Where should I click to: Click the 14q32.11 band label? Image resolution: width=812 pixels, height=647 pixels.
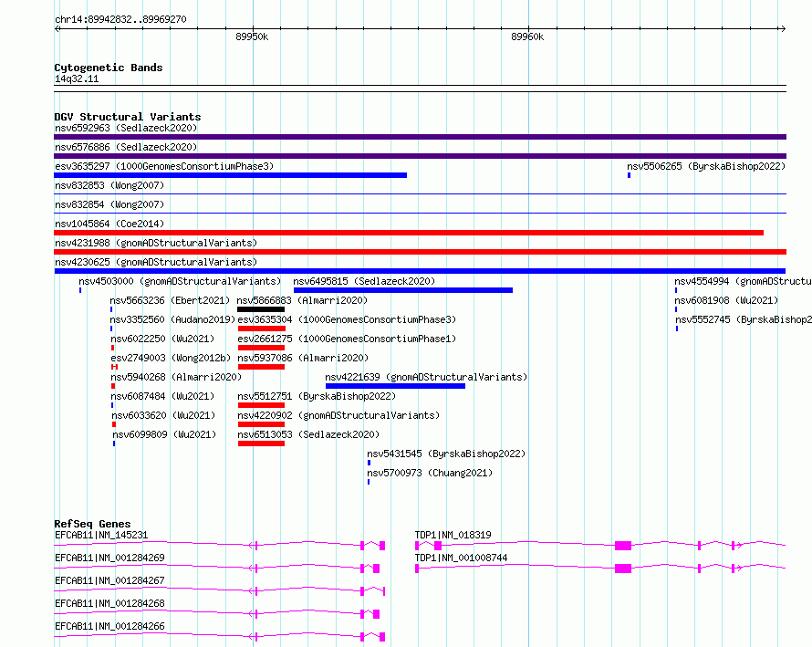click(x=77, y=78)
